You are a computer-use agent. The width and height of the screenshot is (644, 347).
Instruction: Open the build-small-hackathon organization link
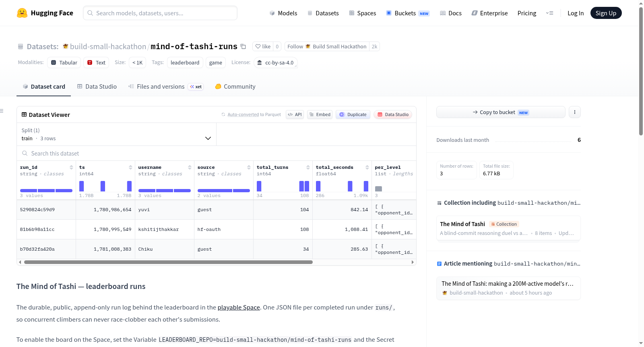108,46
